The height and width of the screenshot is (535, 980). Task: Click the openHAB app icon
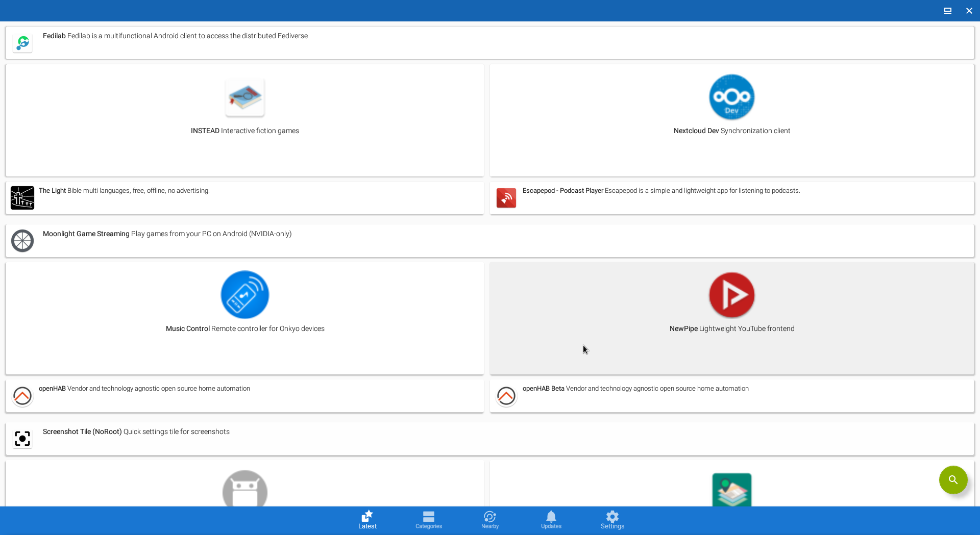(22, 396)
